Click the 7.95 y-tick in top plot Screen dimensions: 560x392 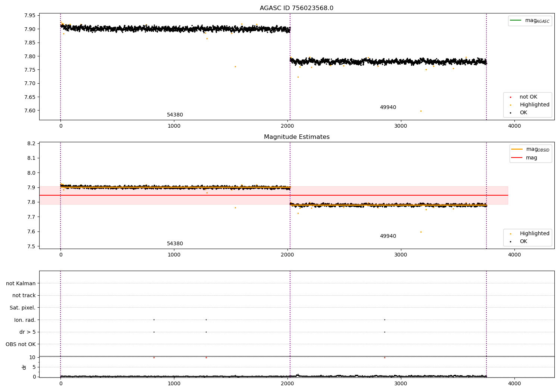29,16
